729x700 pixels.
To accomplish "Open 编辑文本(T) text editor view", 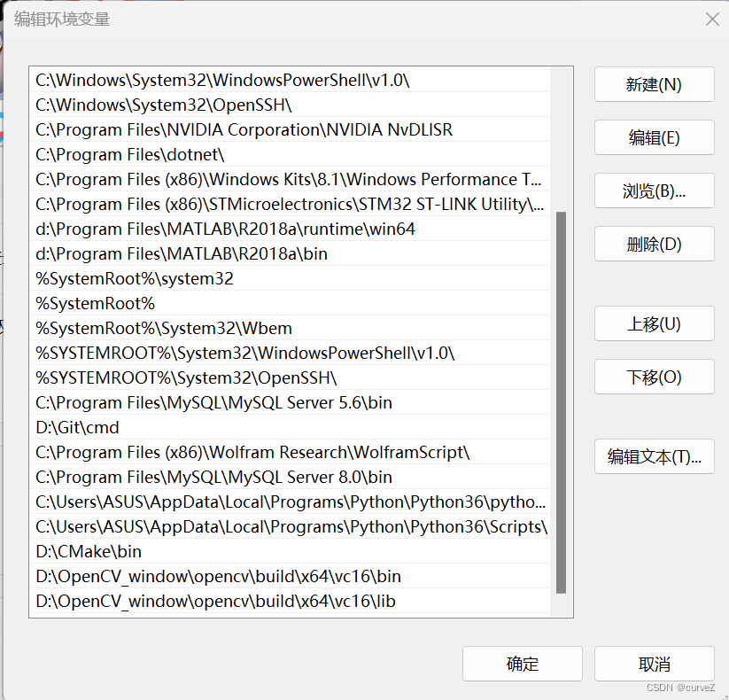I will (x=654, y=456).
